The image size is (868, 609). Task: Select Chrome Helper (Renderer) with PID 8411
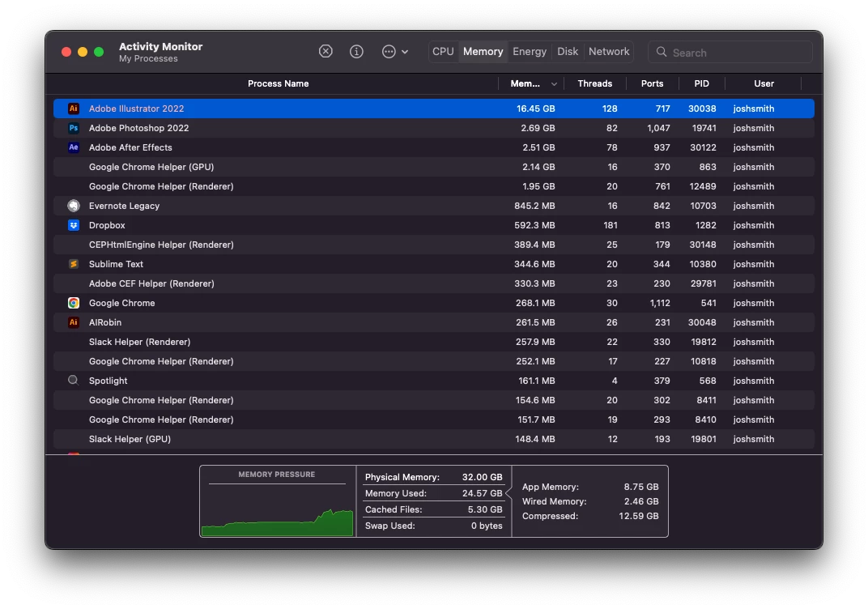tap(434, 400)
